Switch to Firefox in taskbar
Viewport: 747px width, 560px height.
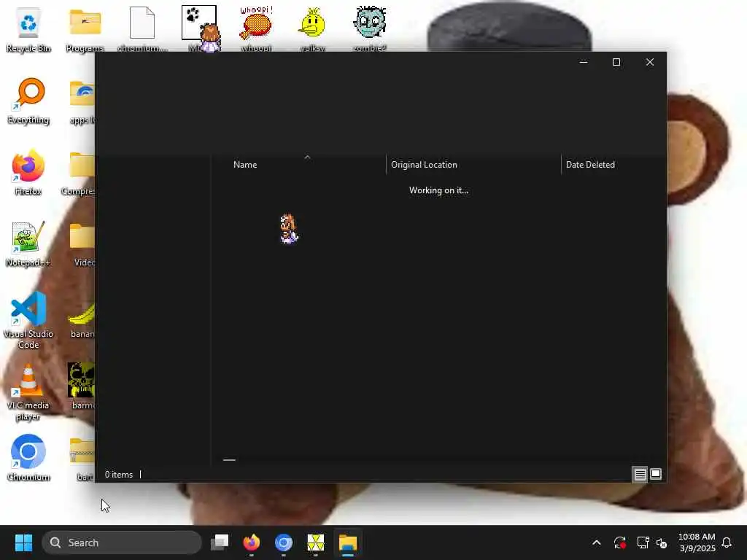point(252,542)
